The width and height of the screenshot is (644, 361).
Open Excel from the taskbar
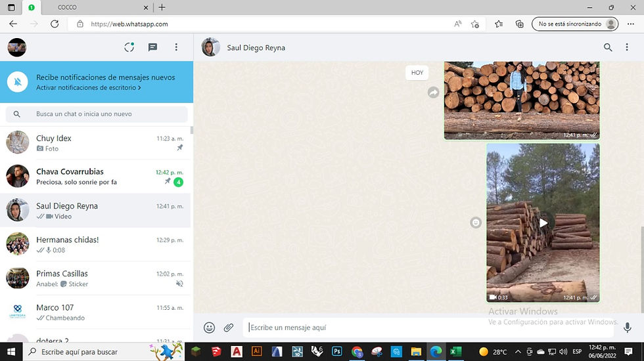tap(455, 352)
